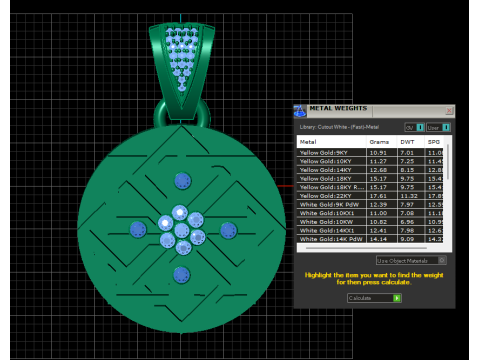Click the grams value '17.61'
This screenshot has width=480, height=360.
tap(378, 196)
